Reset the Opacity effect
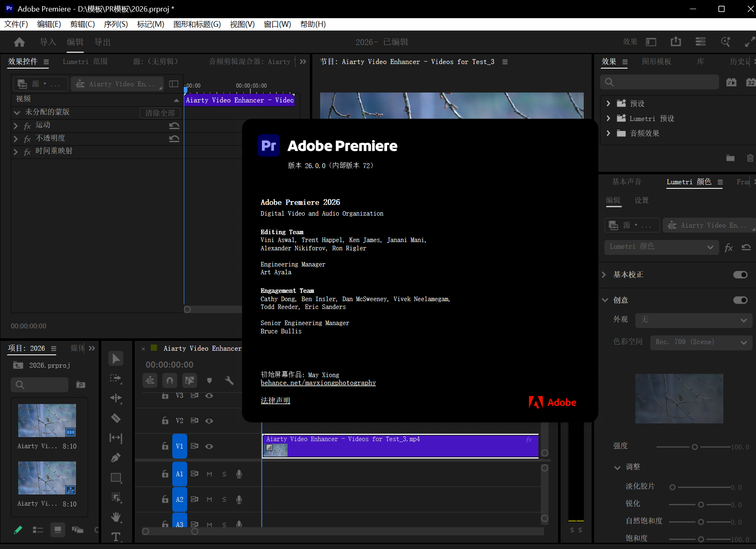 (x=174, y=139)
